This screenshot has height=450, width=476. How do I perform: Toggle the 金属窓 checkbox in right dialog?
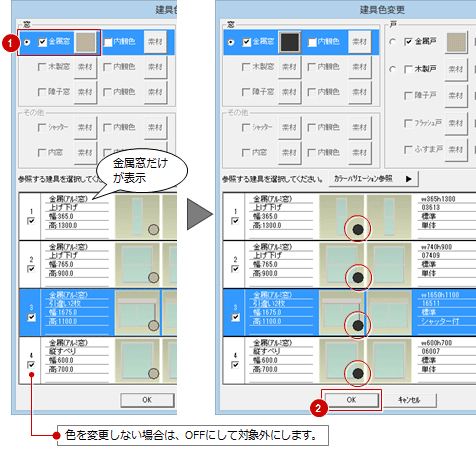[x=246, y=42]
